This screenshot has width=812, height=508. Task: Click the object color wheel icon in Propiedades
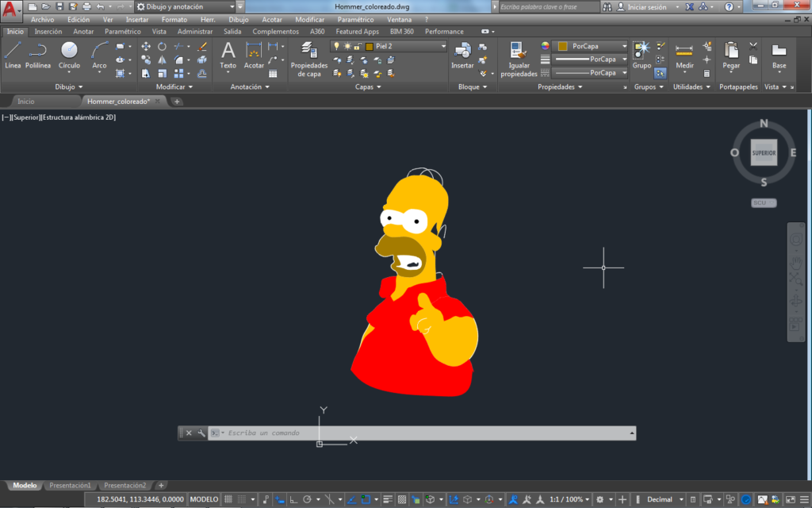(545, 46)
